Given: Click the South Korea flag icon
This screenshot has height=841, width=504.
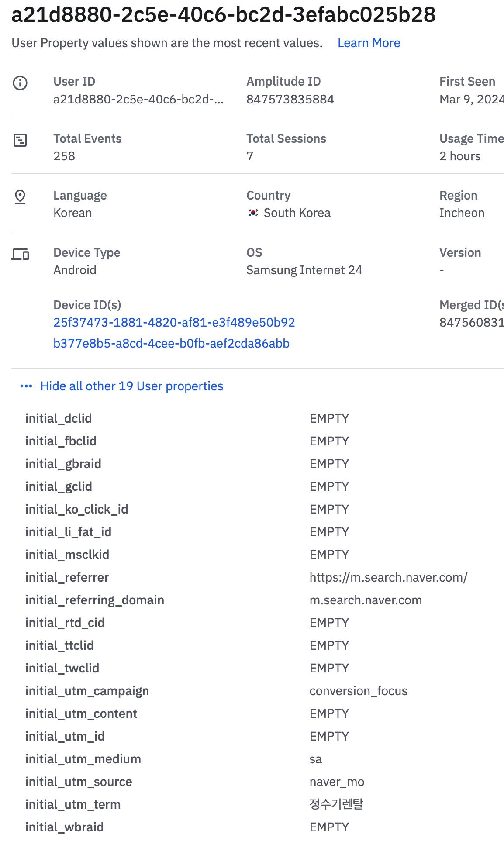Looking at the screenshot, I should pyautogui.click(x=253, y=213).
